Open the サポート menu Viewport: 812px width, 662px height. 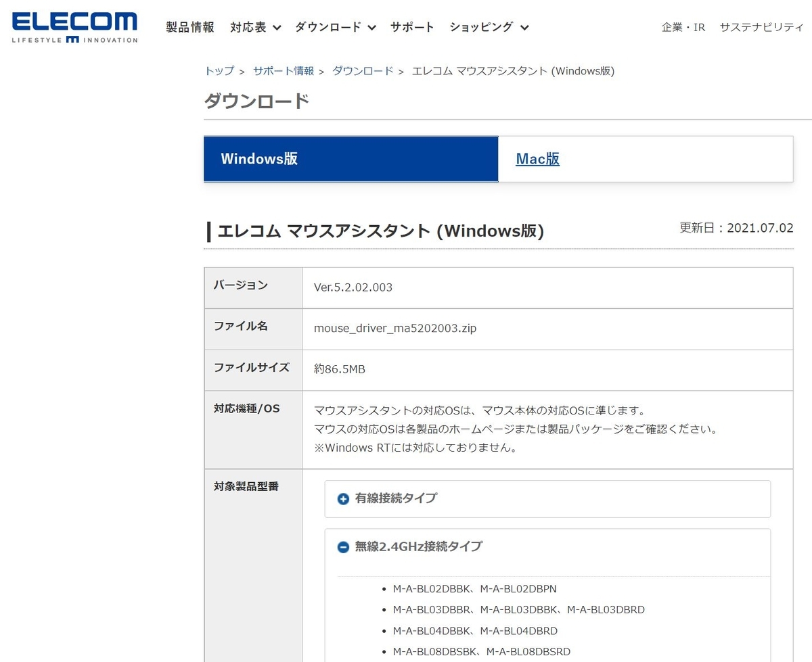click(412, 27)
